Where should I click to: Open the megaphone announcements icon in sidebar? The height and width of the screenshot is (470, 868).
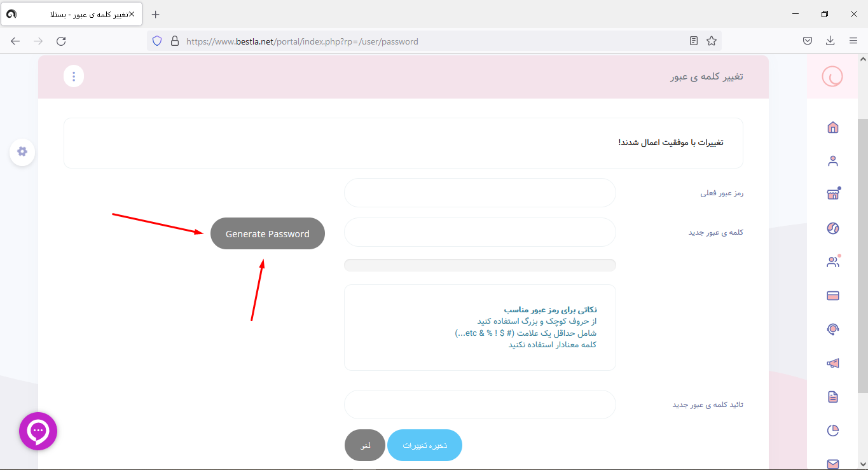(832, 363)
